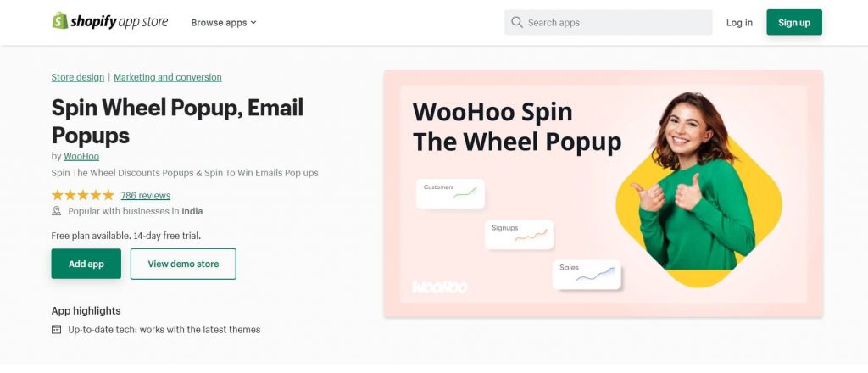
Task: Open Marketing and conversion category link
Action: click(x=168, y=77)
